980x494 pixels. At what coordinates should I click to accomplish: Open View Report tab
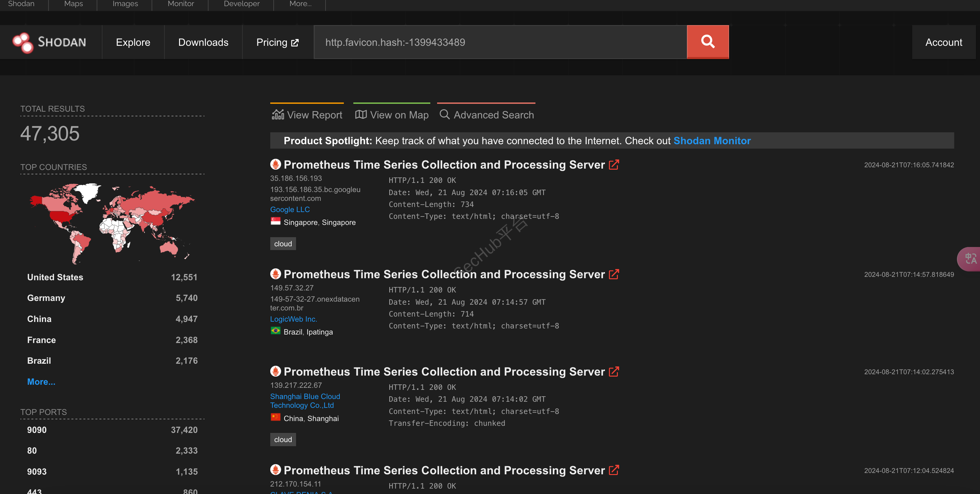(x=307, y=115)
